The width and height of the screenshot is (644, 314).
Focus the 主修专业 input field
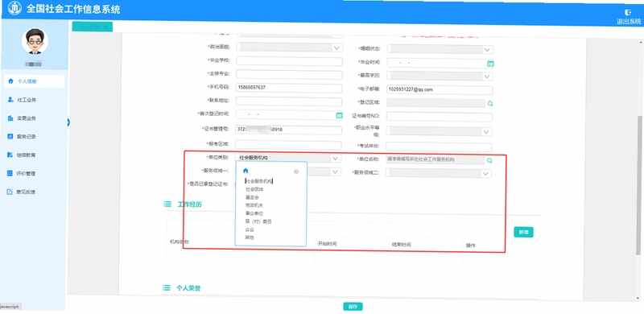[289, 75]
